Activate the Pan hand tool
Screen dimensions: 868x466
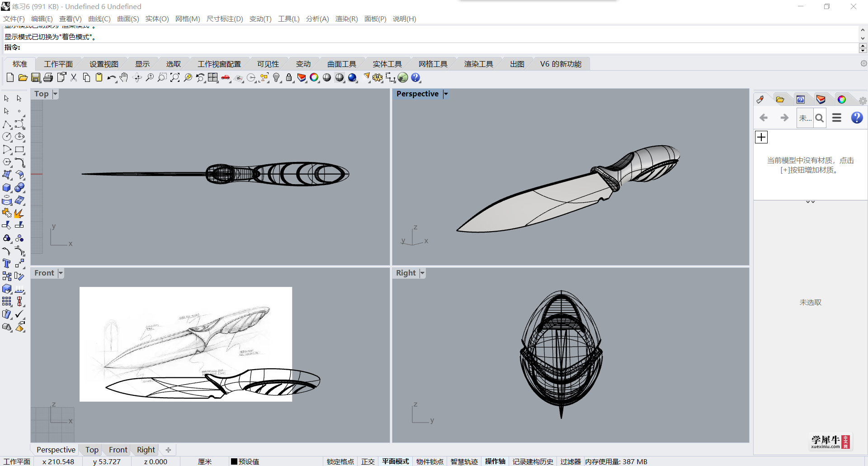click(124, 78)
